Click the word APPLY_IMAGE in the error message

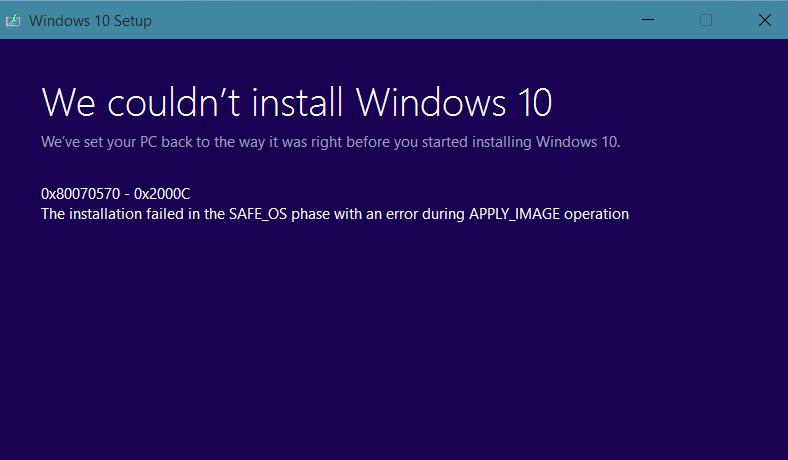[514, 214]
